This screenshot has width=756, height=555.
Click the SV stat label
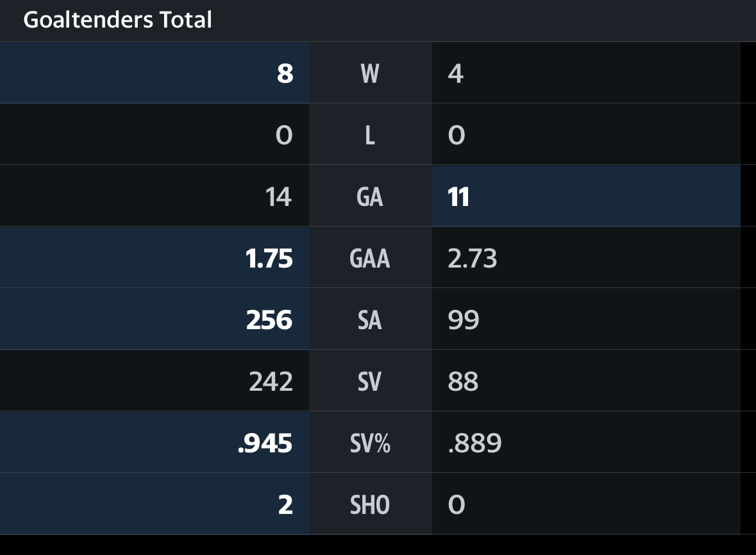tap(370, 382)
